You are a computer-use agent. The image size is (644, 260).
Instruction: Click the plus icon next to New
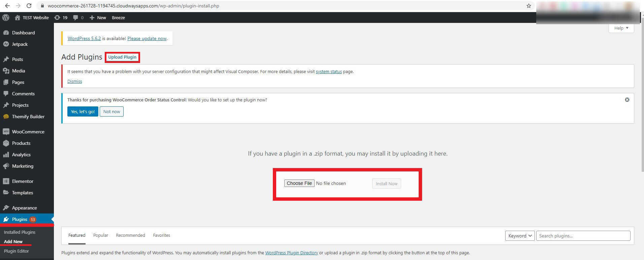coord(92,18)
